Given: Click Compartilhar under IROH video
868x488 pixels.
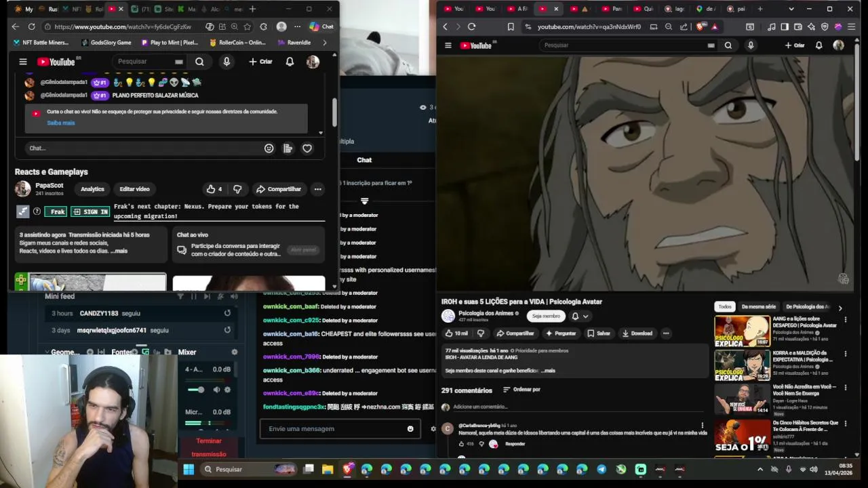Looking at the screenshot, I should (x=515, y=333).
